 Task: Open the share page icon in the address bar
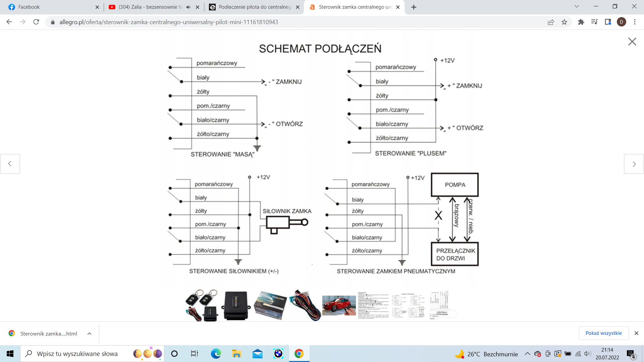[551, 22]
